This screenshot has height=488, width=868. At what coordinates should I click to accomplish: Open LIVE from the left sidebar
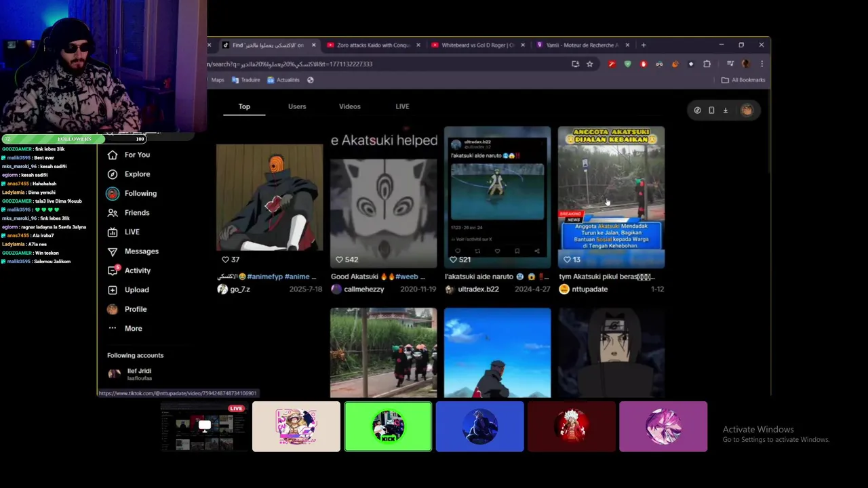123,232
